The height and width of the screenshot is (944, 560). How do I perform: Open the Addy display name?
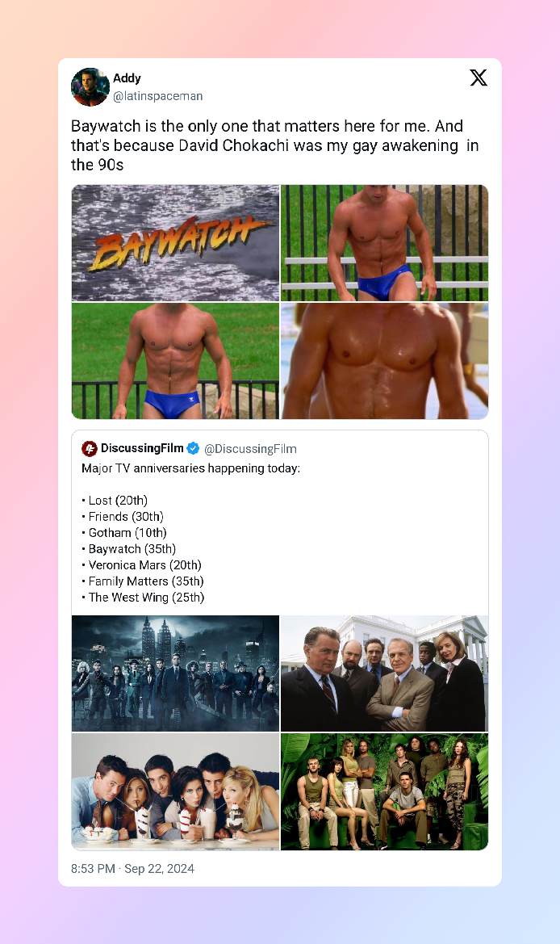(127, 78)
